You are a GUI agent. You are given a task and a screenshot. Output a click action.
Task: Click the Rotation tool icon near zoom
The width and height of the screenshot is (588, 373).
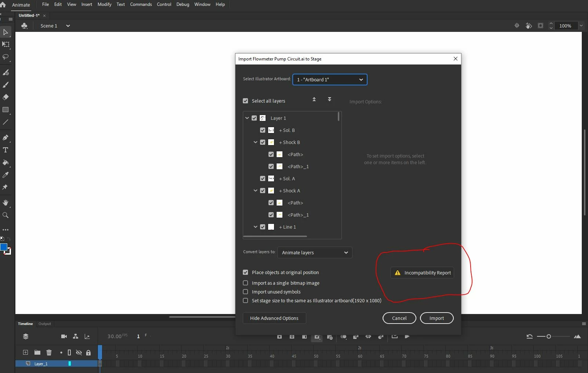(x=529, y=26)
